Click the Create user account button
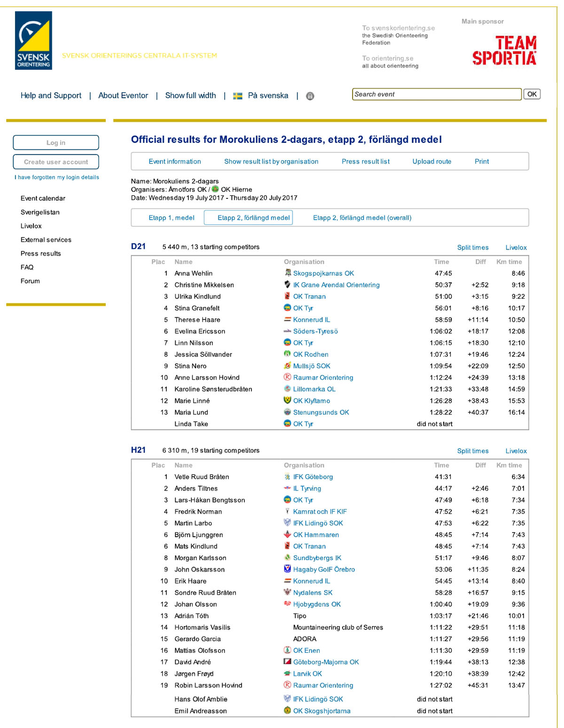 (x=56, y=162)
